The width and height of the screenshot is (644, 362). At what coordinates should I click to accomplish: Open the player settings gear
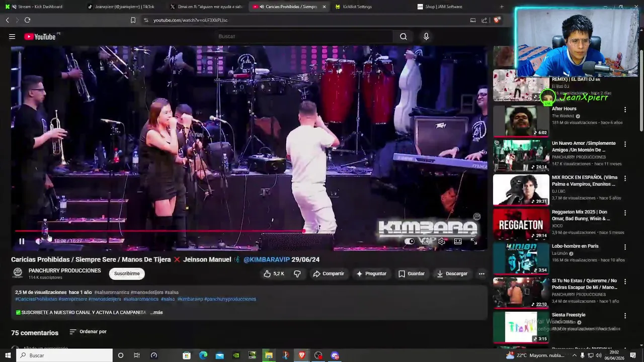pyautogui.click(x=442, y=241)
